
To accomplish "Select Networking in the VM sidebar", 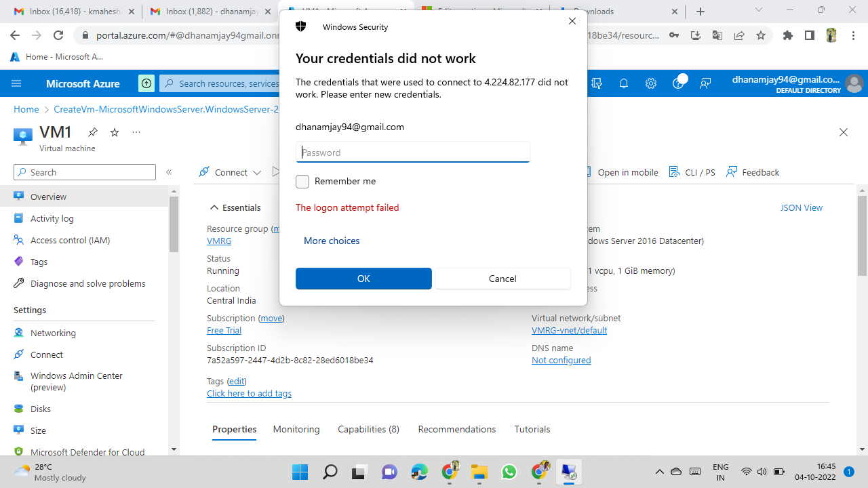I will click(x=52, y=333).
